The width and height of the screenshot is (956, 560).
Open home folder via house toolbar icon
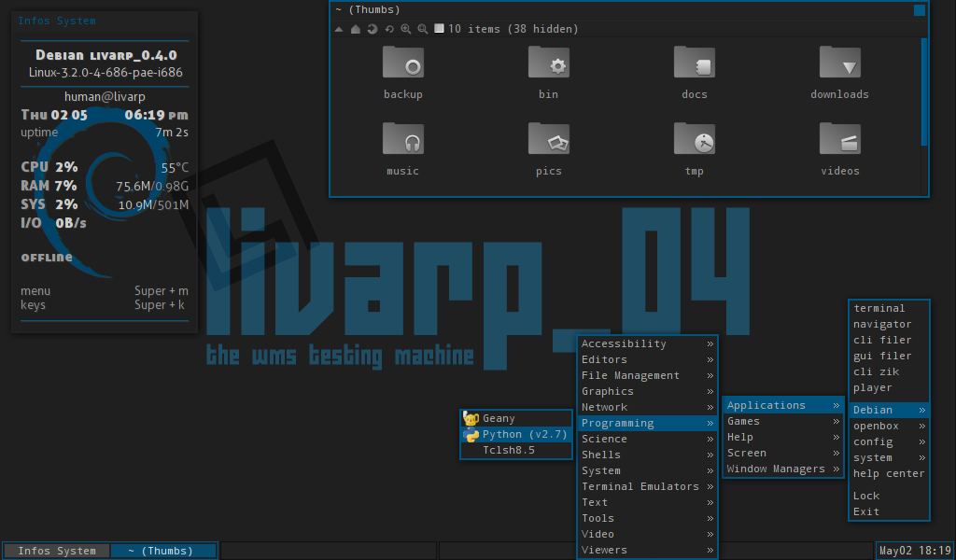[356, 29]
